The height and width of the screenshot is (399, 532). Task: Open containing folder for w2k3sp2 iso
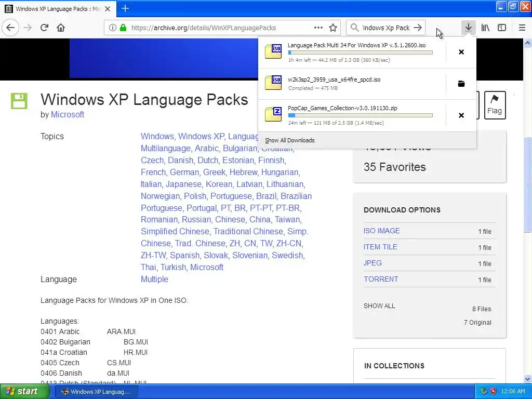tap(461, 84)
